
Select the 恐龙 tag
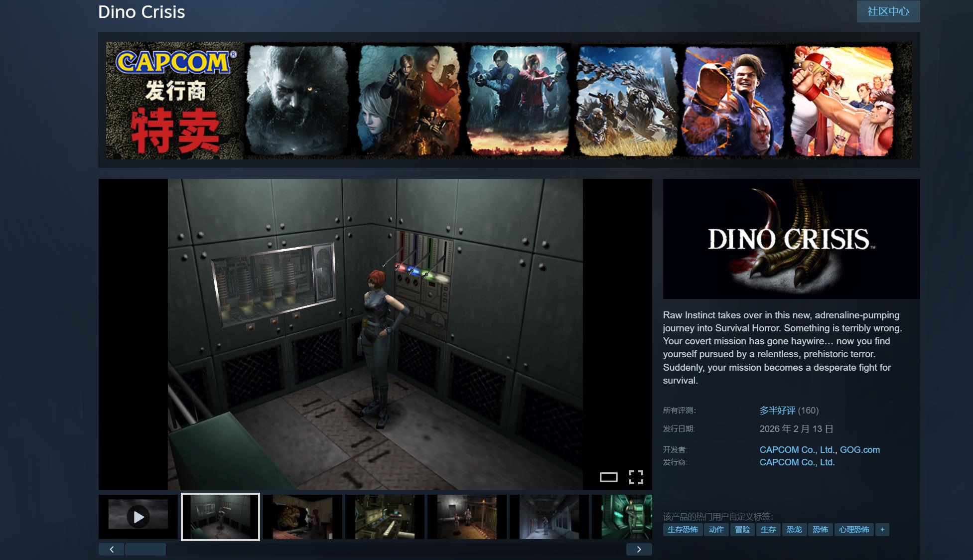click(x=794, y=530)
